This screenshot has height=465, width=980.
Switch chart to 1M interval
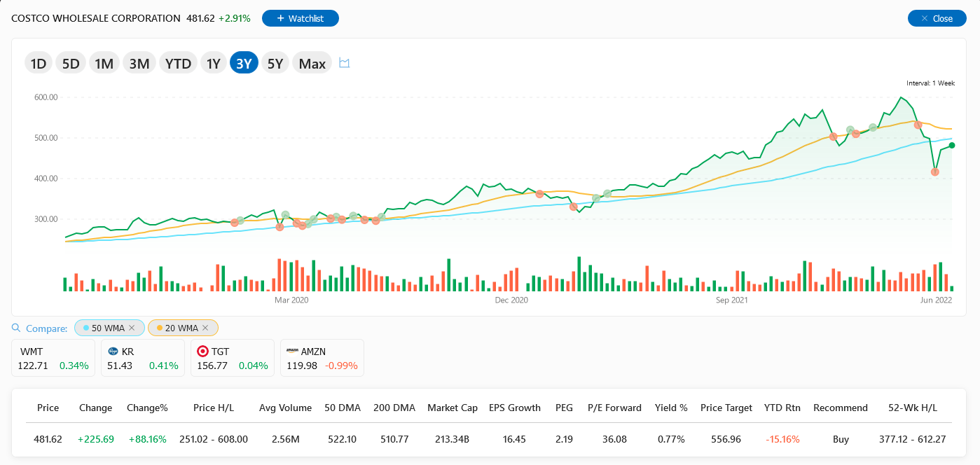(104, 62)
